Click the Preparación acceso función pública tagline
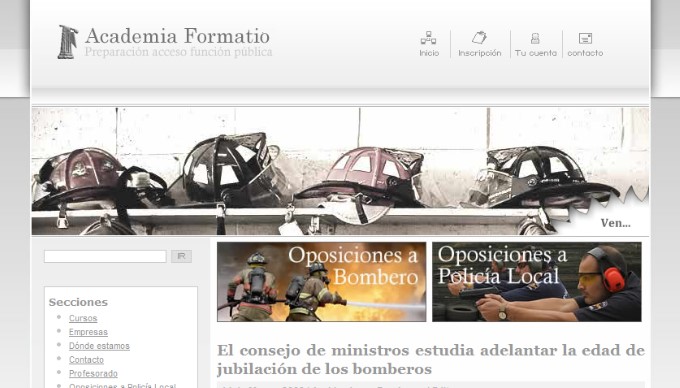 pos(178,52)
